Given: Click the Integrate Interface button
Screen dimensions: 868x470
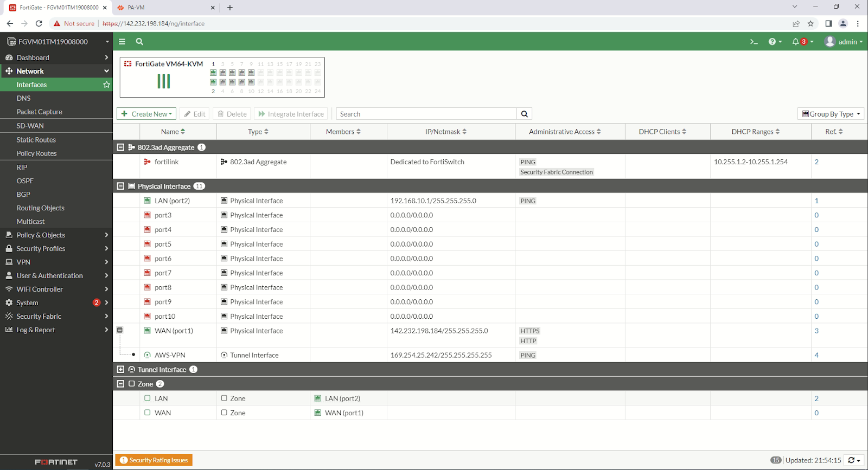Looking at the screenshot, I should 291,114.
